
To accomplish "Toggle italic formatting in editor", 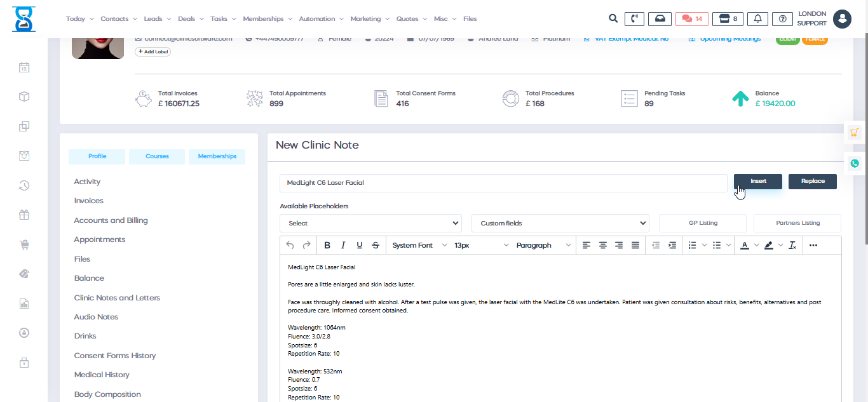I will coord(343,245).
